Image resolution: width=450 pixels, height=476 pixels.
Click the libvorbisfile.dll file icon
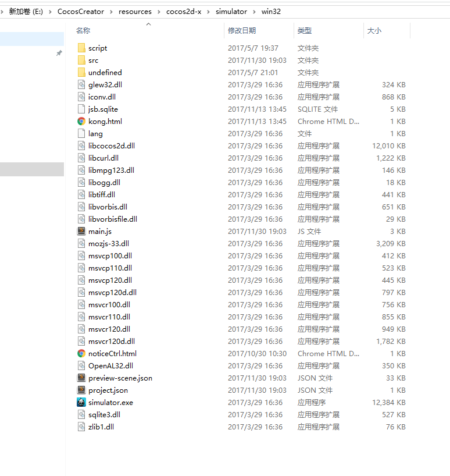click(x=81, y=219)
